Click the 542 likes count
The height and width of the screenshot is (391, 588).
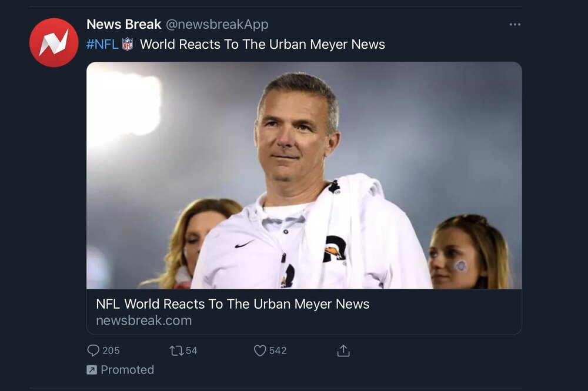point(278,350)
